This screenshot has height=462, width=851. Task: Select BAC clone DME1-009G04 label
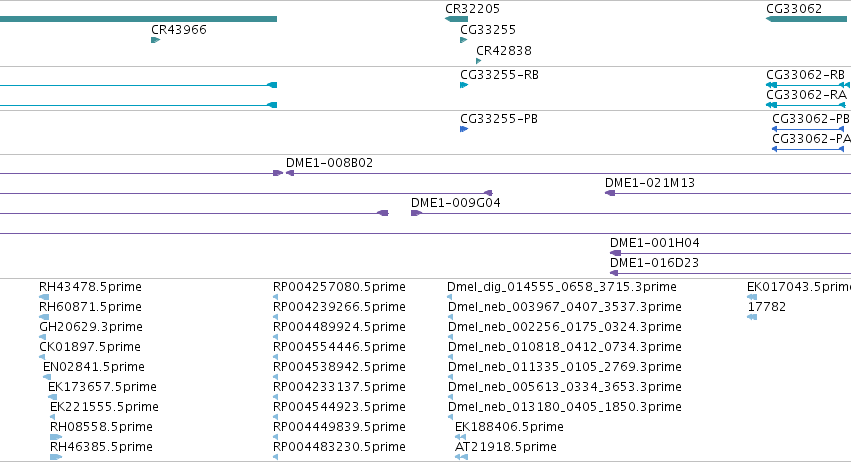(455, 203)
